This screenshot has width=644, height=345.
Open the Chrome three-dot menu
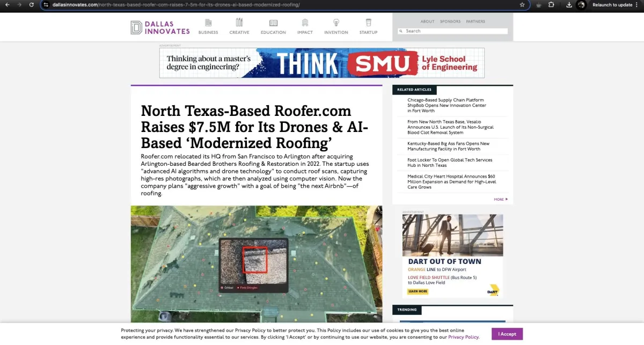click(x=638, y=5)
